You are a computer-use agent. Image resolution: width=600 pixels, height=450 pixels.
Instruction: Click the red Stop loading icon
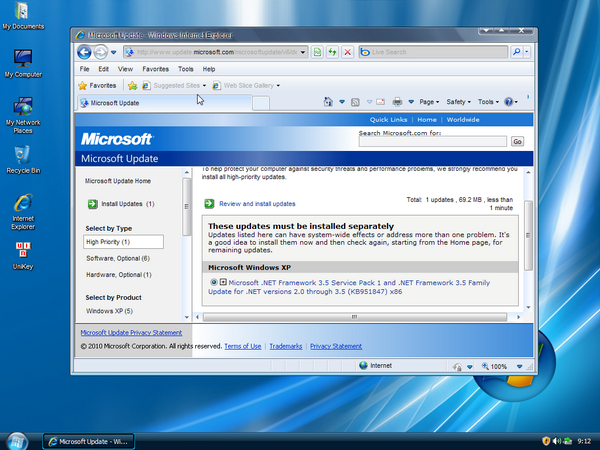[x=347, y=52]
